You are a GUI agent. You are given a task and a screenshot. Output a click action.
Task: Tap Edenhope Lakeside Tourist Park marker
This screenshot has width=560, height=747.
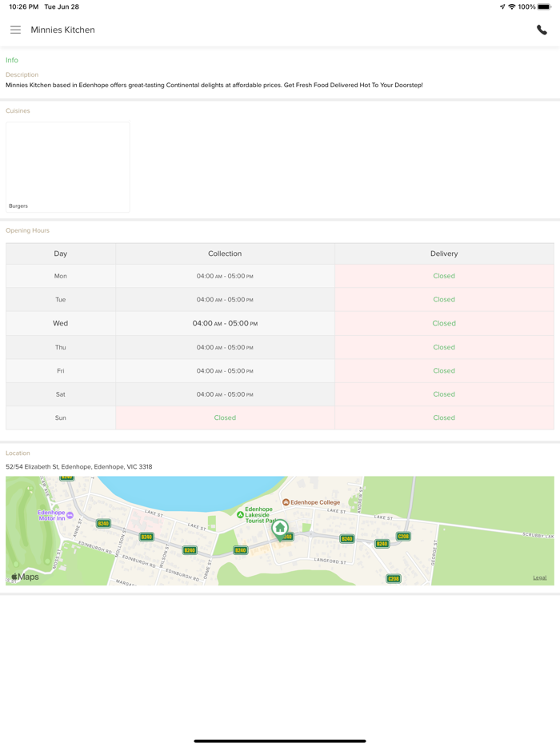(240, 515)
